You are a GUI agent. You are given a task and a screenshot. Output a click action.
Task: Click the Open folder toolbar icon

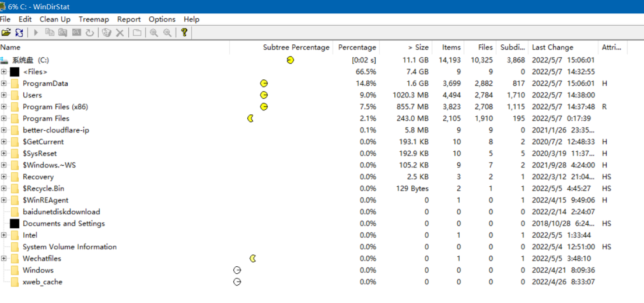[x=6, y=33]
